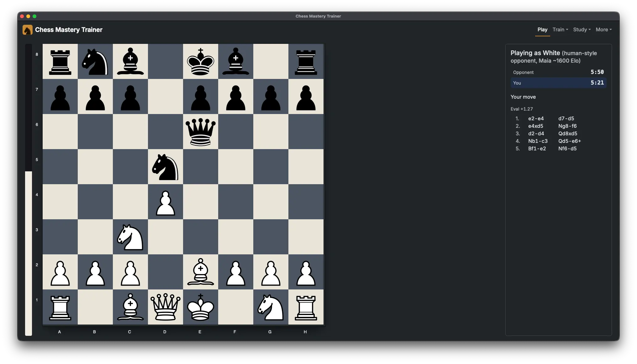Select the black bishop on f8
This screenshot has height=364, width=637.
tap(236, 61)
